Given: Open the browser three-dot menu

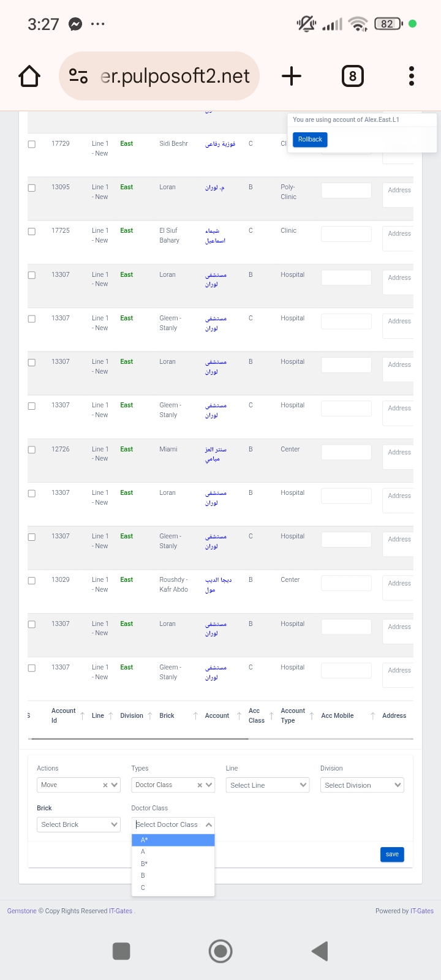Looking at the screenshot, I should point(412,77).
